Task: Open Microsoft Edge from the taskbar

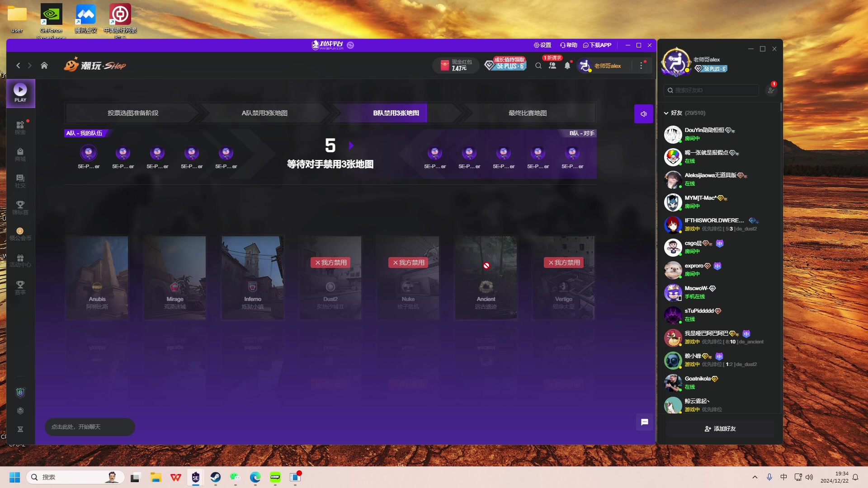Action: pos(255,477)
